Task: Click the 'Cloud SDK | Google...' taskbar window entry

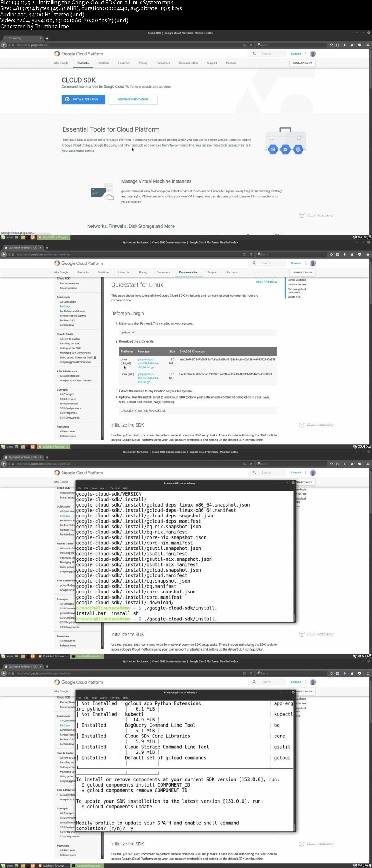Action: click(x=54, y=237)
